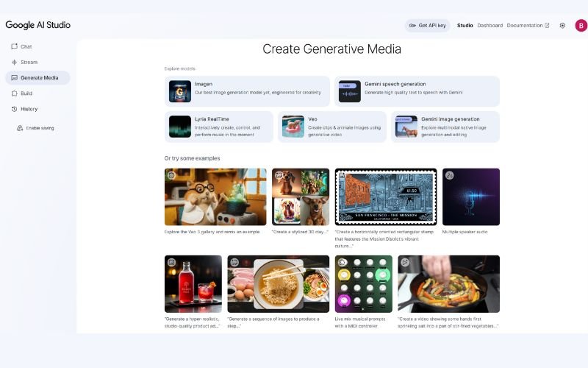Open Gemini image generation icon

(406, 127)
